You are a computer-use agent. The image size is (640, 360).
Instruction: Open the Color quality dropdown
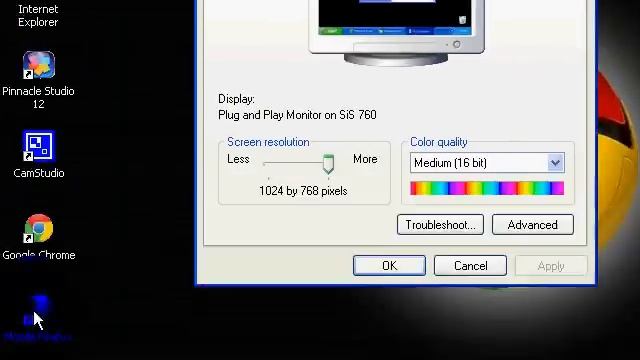[487, 163]
